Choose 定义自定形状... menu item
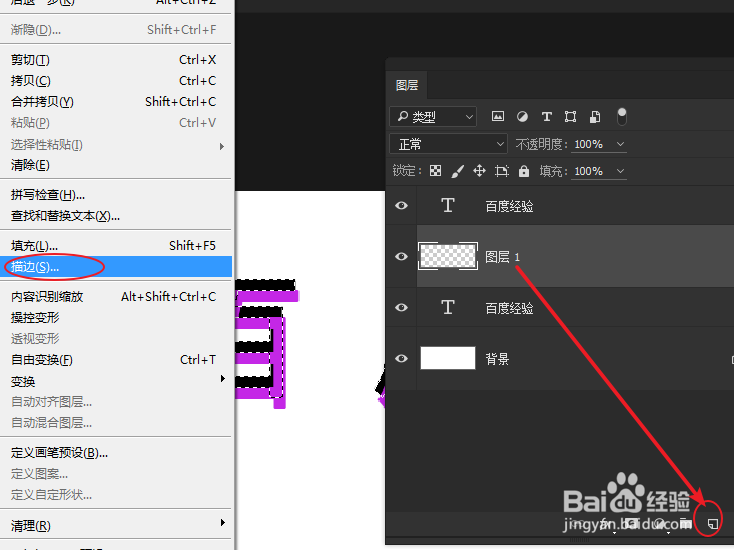The width and height of the screenshot is (734, 550). pyautogui.click(x=116, y=495)
